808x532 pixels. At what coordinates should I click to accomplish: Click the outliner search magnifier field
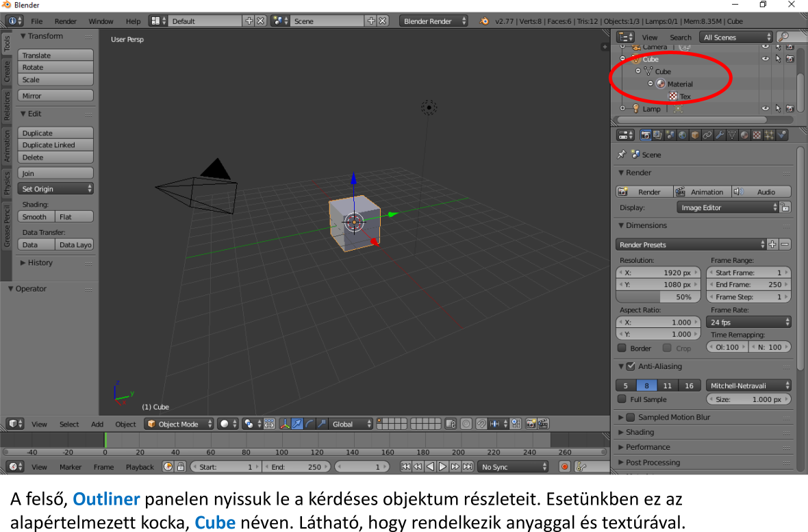(x=792, y=37)
